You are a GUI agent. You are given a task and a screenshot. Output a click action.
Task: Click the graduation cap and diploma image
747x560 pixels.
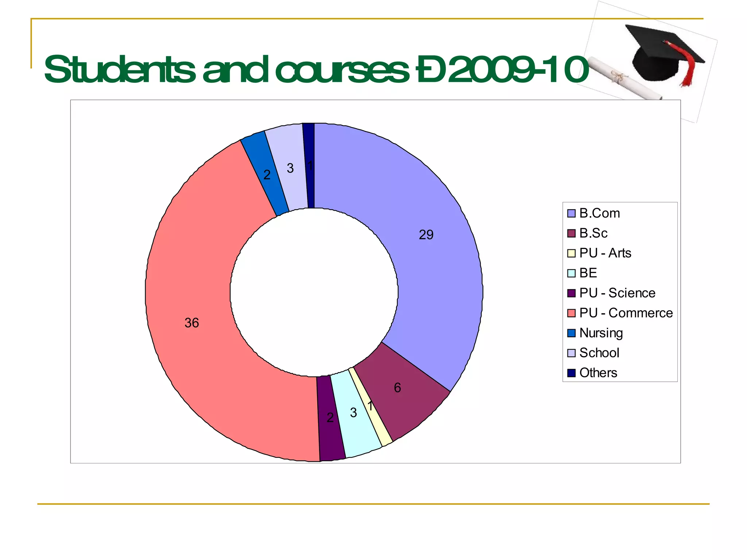(648, 61)
